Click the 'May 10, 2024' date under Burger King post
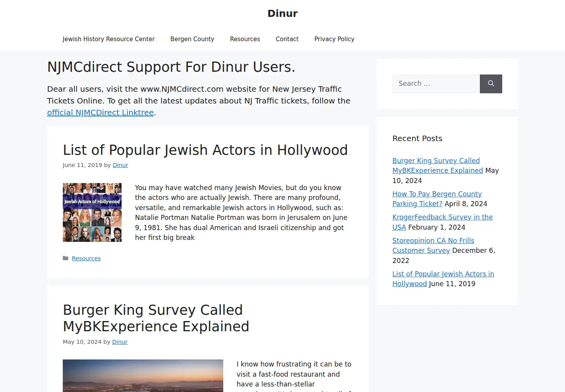This screenshot has height=392, width=565. click(82, 342)
